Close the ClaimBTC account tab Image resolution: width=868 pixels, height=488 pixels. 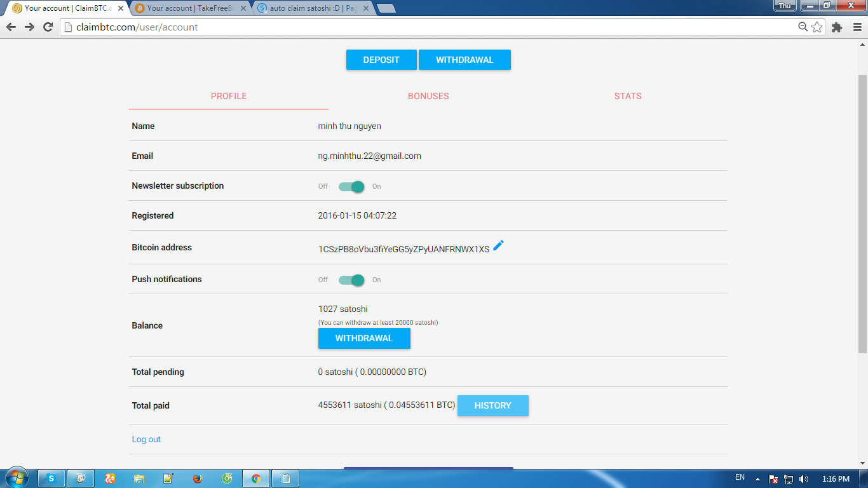point(121,8)
